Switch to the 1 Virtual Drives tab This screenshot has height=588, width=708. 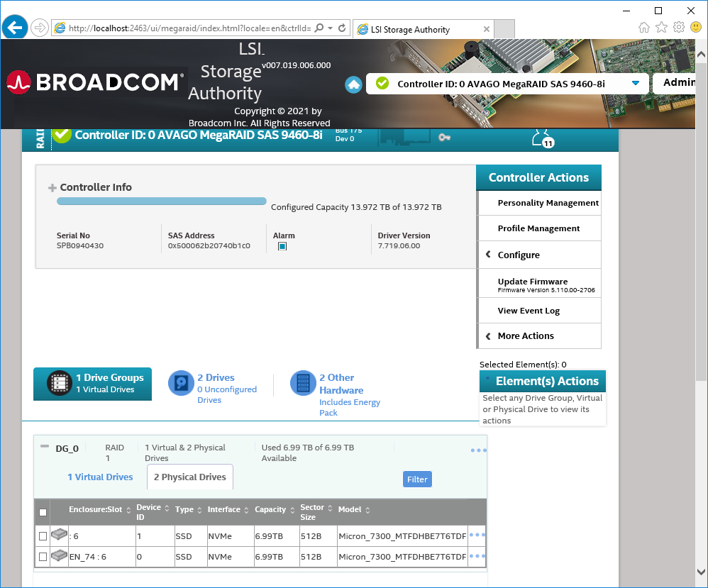[100, 477]
